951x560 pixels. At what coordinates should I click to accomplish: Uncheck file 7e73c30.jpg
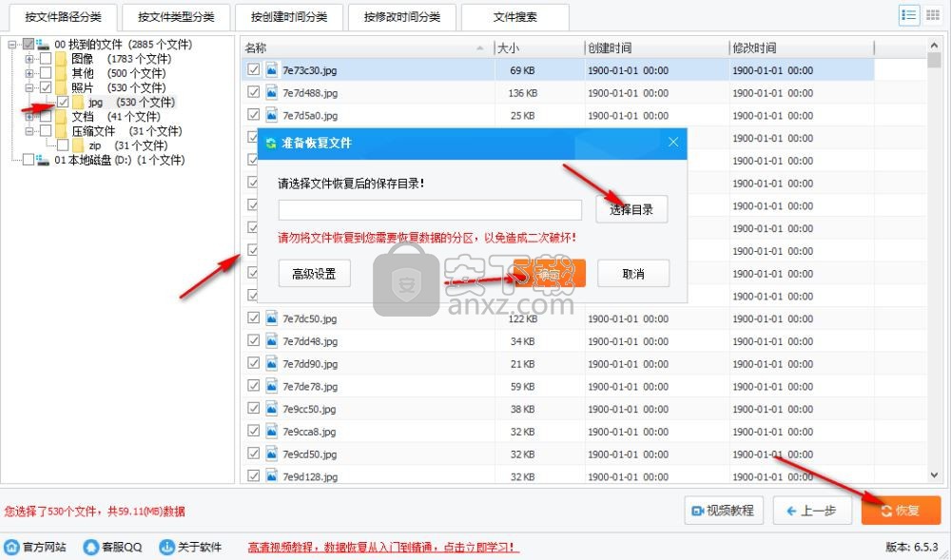pos(254,69)
